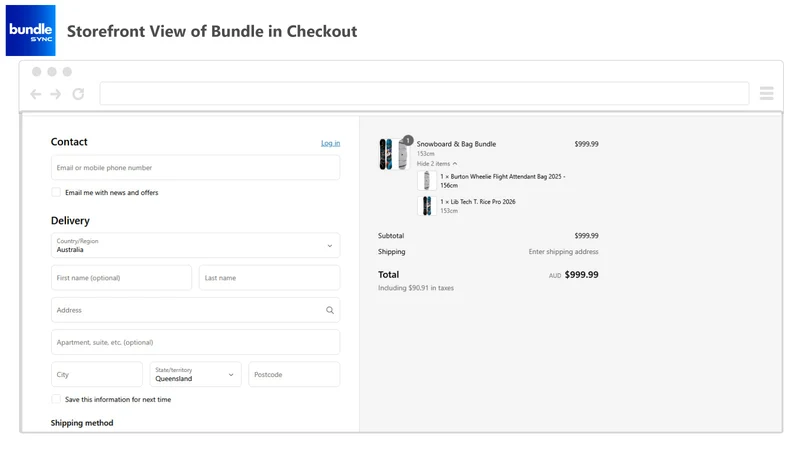This screenshot has height=450, width=800.
Task: Click the Enter shipping address text
Action: pyautogui.click(x=563, y=252)
